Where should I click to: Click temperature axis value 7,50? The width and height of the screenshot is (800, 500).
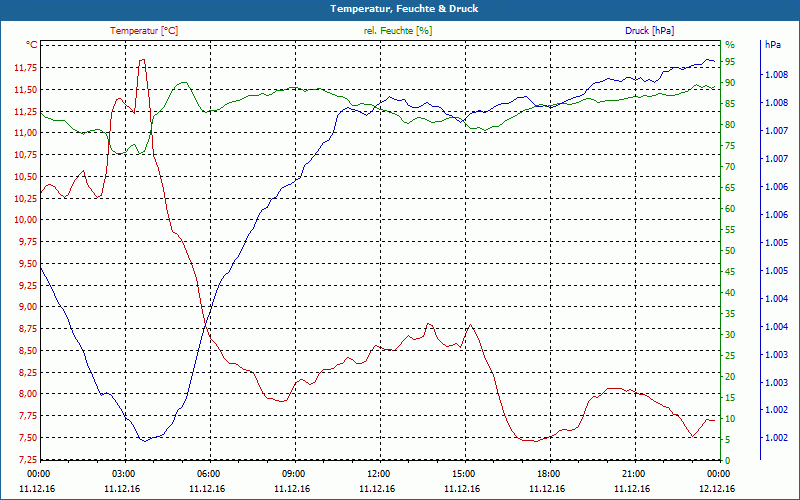28,438
